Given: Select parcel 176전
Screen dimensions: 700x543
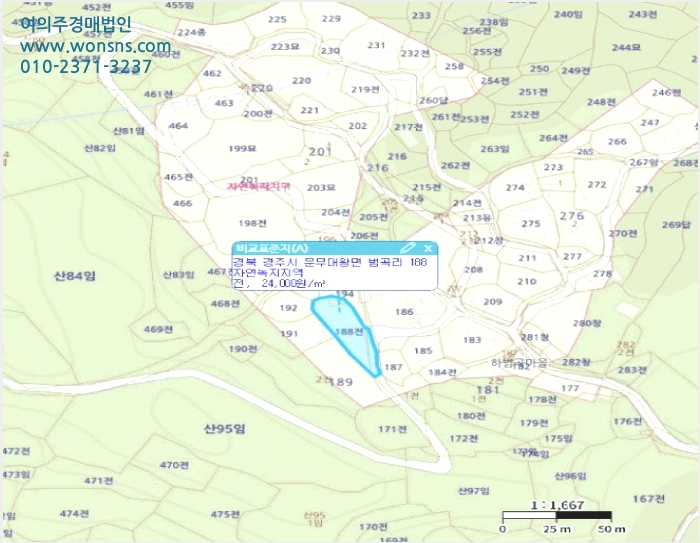Looking at the screenshot, I should [627, 421].
